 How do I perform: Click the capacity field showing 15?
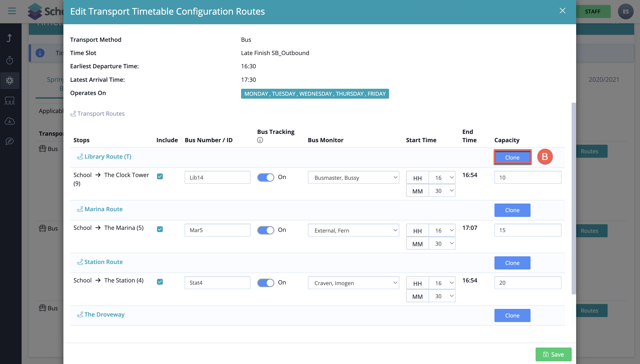(x=528, y=230)
